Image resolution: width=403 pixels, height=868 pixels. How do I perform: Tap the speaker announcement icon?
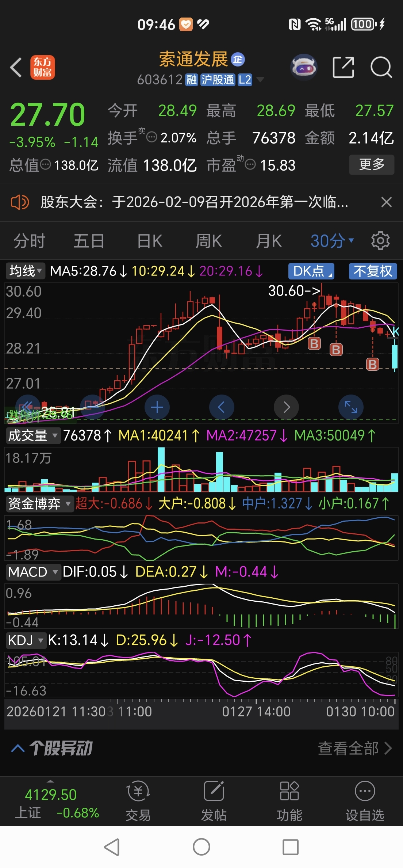[20, 202]
